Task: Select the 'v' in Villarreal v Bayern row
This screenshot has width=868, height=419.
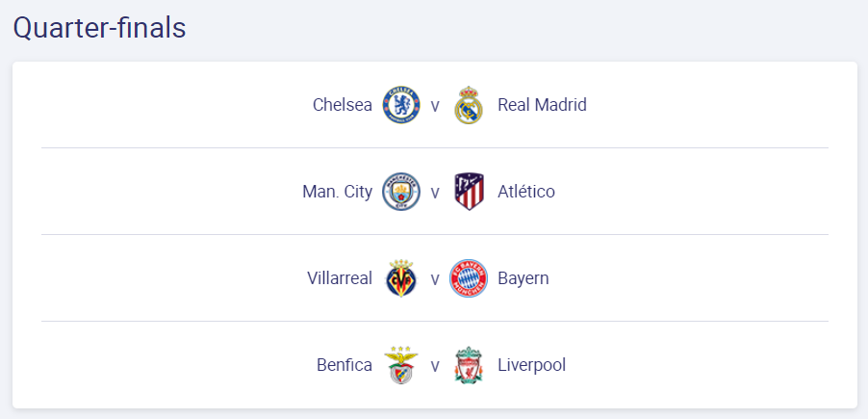Action: pos(435,278)
